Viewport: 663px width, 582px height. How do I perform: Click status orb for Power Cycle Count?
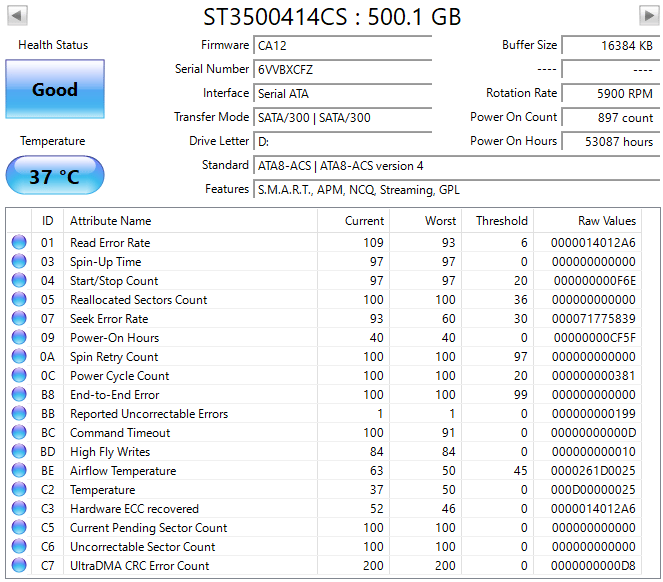[19, 376]
